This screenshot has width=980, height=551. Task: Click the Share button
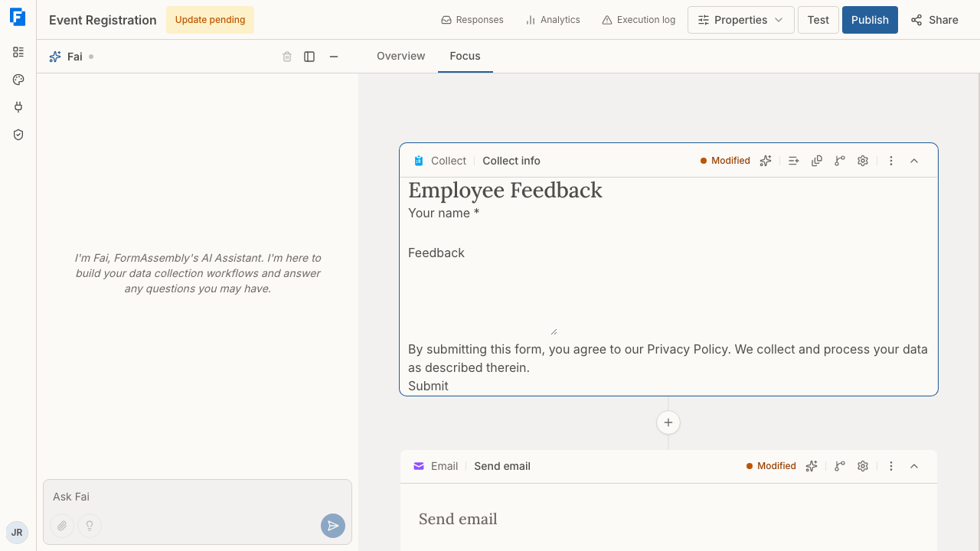935,20
